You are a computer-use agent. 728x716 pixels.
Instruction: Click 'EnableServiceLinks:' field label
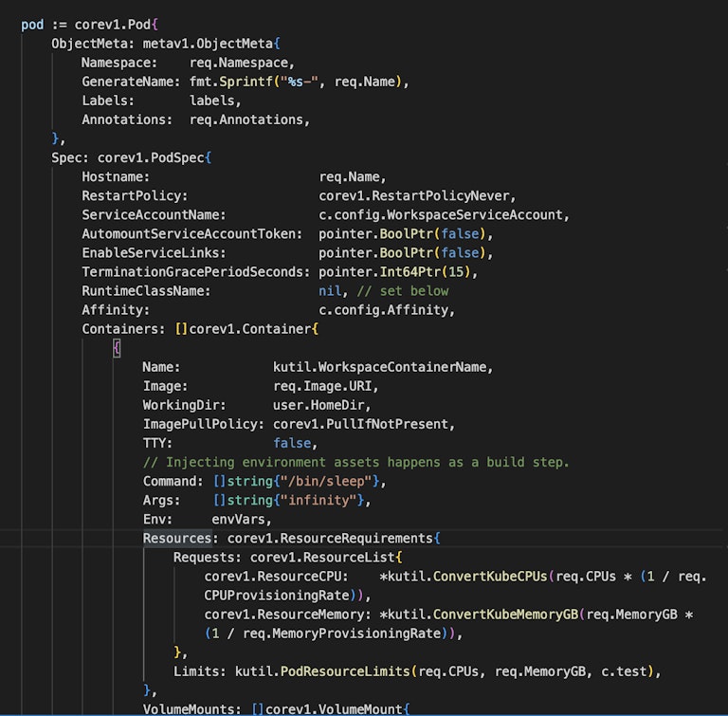154,253
